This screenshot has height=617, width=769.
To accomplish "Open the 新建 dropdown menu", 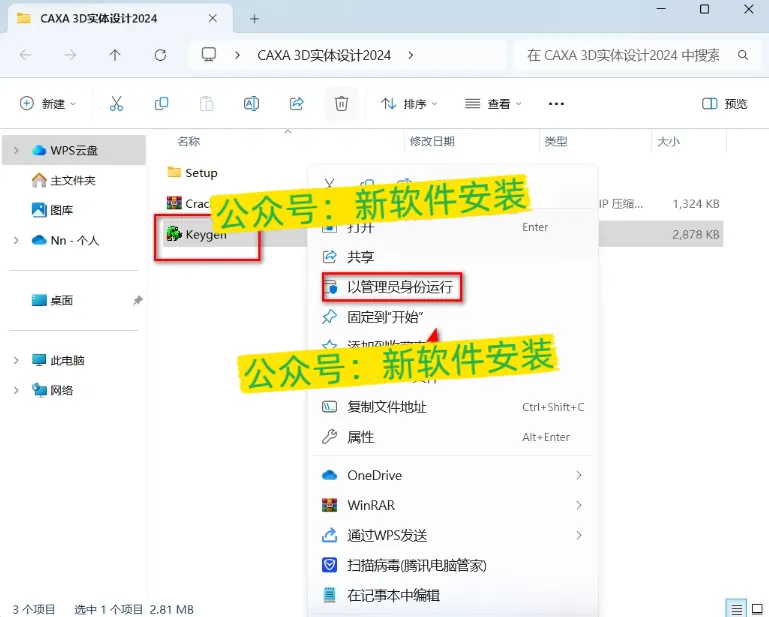I will click(48, 103).
